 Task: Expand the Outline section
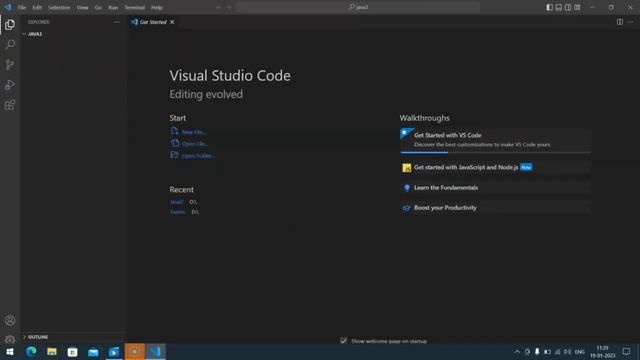pyautogui.click(x=73, y=337)
